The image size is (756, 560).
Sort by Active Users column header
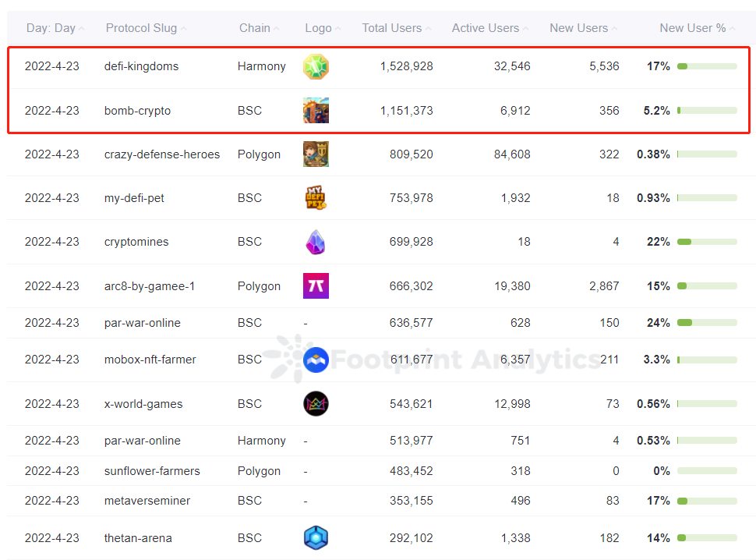tap(485, 28)
